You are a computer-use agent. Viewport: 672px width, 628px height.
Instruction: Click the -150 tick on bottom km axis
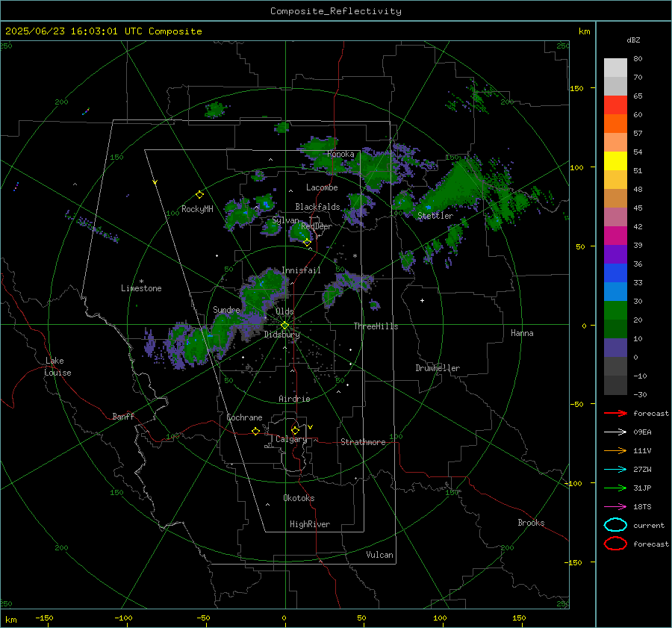[x=44, y=618]
